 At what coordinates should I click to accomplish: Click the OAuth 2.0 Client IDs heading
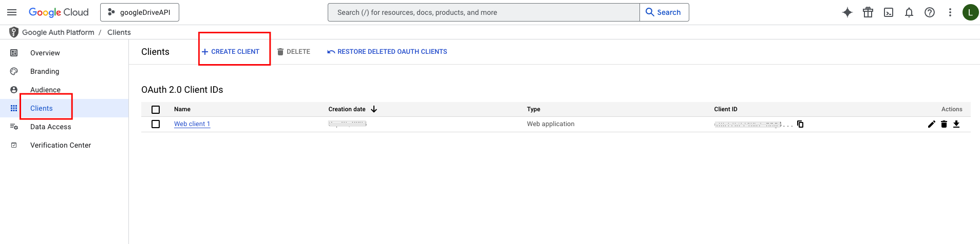(x=182, y=90)
